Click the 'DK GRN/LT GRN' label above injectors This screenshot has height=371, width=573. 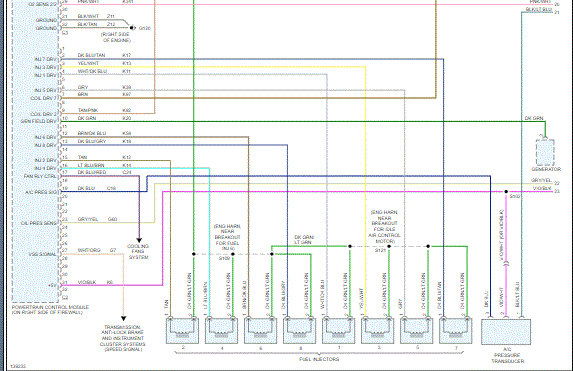[304, 240]
